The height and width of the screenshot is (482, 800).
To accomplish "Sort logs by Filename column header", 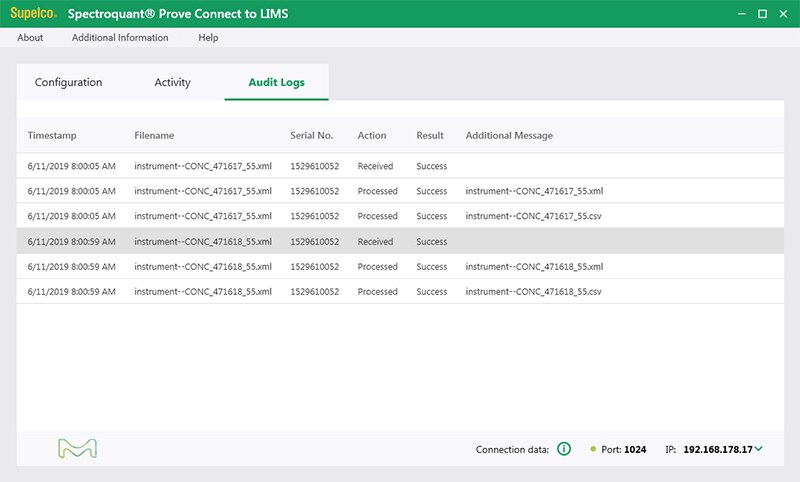I will click(x=154, y=135).
